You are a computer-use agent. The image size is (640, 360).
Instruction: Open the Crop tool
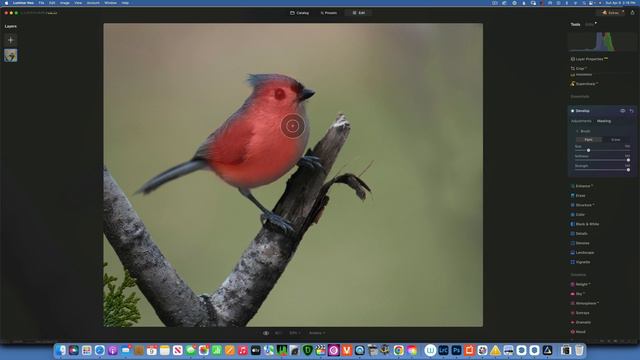click(x=580, y=69)
